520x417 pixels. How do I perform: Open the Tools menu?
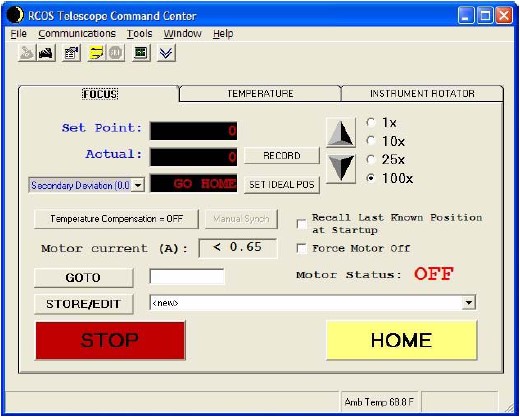139,34
